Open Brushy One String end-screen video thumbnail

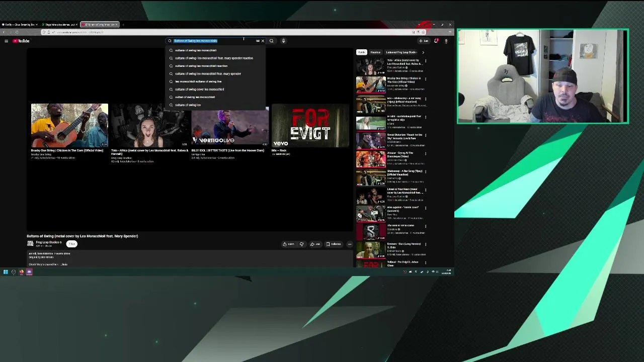tap(69, 125)
